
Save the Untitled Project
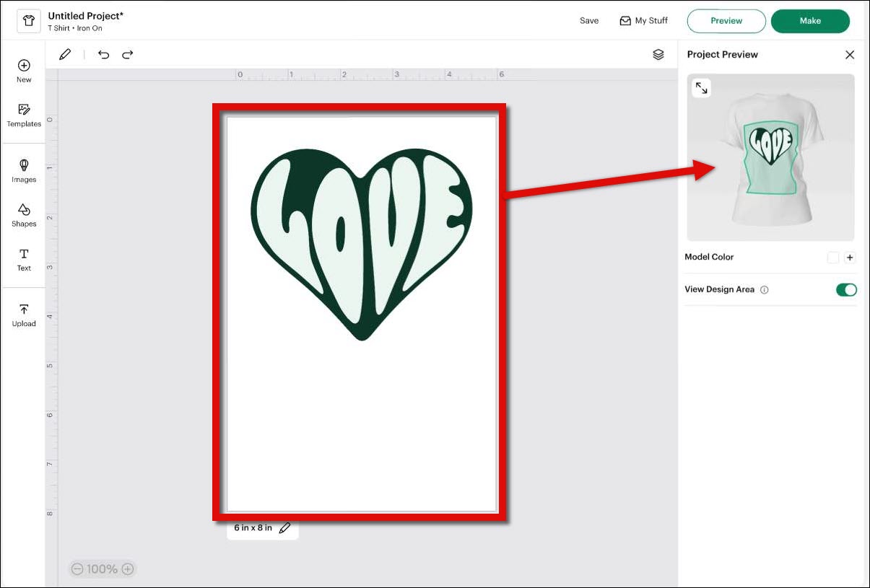click(x=588, y=21)
